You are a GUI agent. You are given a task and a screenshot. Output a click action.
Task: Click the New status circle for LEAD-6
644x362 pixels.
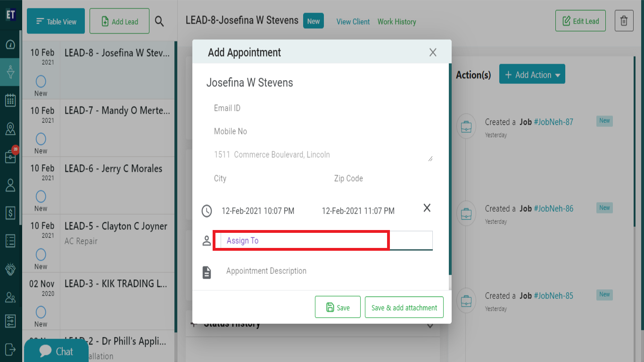(x=41, y=197)
